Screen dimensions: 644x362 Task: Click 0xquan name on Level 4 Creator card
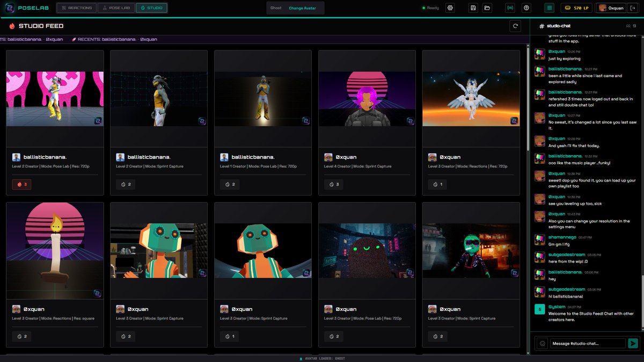pos(346,157)
